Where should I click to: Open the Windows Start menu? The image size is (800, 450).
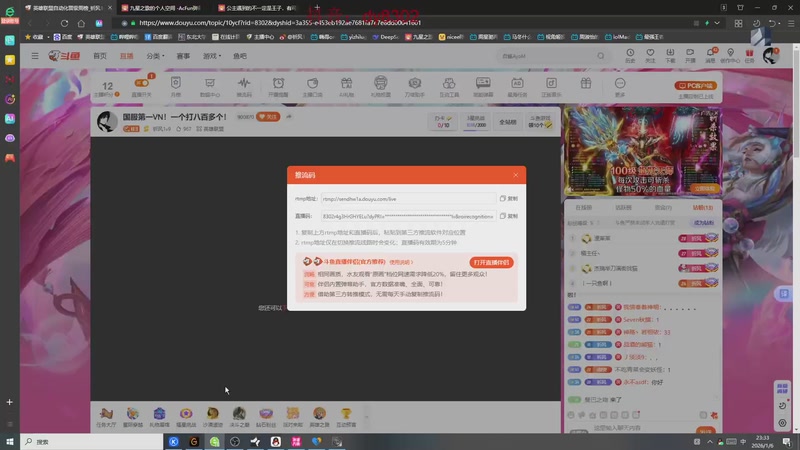pyautogui.click(x=10, y=442)
